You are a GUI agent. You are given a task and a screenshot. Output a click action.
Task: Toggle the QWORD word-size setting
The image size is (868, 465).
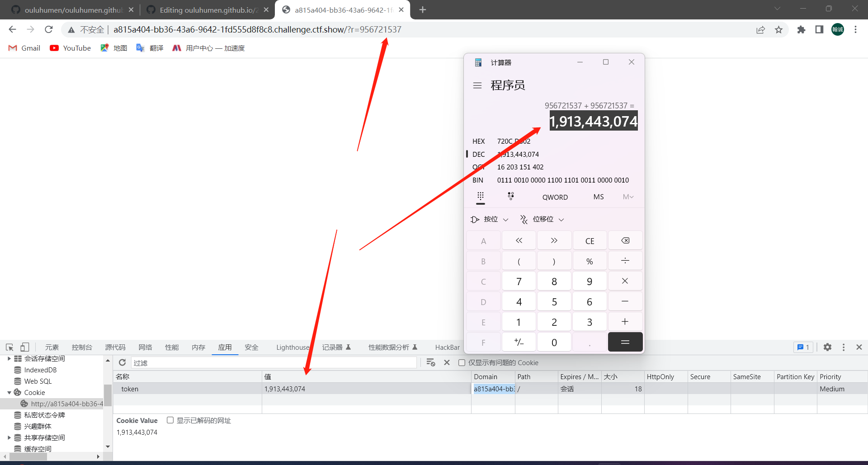(x=555, y=197)
